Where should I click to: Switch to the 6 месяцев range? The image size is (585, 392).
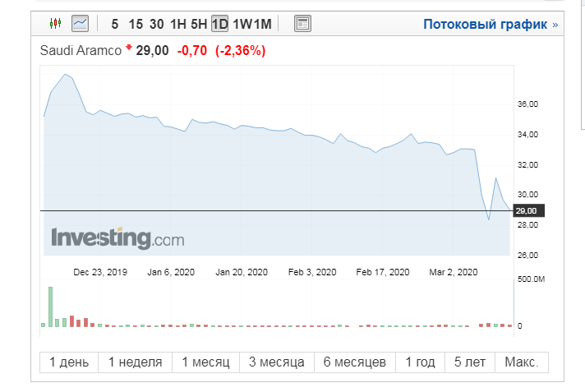click(x=354, y=362)
